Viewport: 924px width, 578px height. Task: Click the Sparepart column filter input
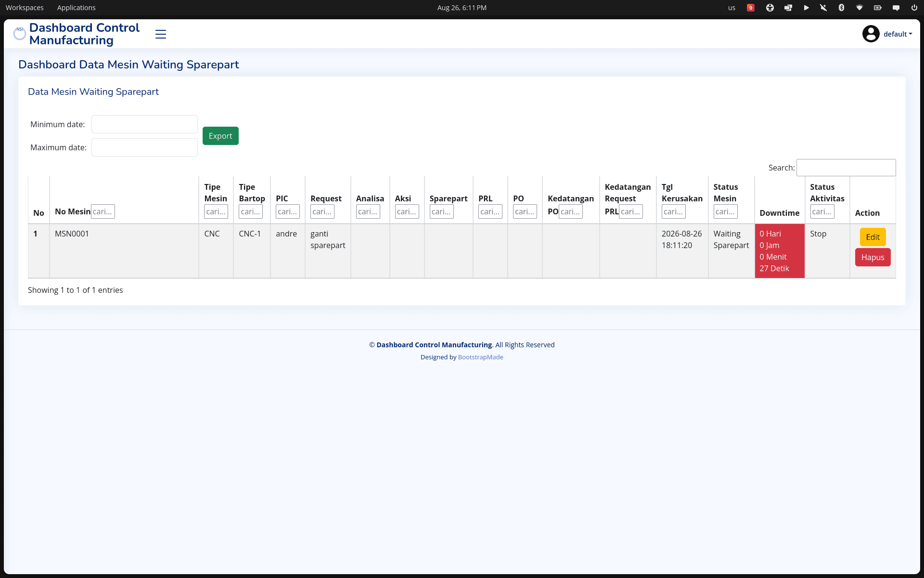coord(442,211)
